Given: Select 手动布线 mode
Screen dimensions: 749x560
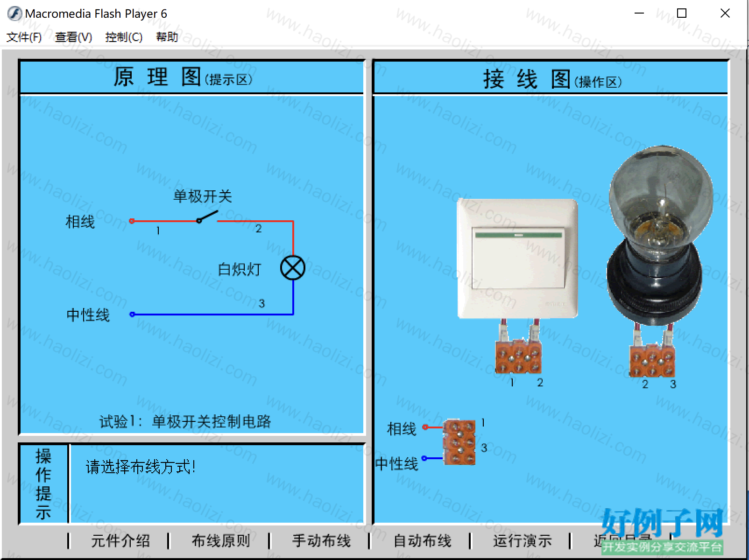Looking at the screenshot, I should 321,541.
